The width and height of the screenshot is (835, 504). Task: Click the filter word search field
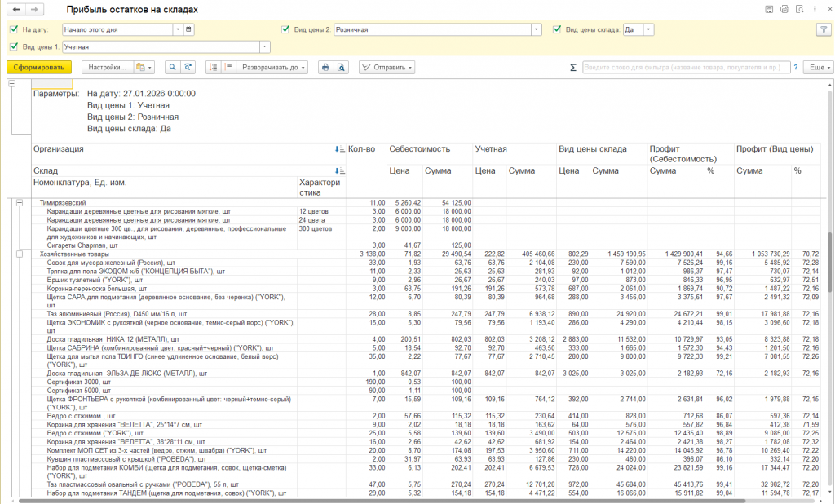[x=685, y=67]
